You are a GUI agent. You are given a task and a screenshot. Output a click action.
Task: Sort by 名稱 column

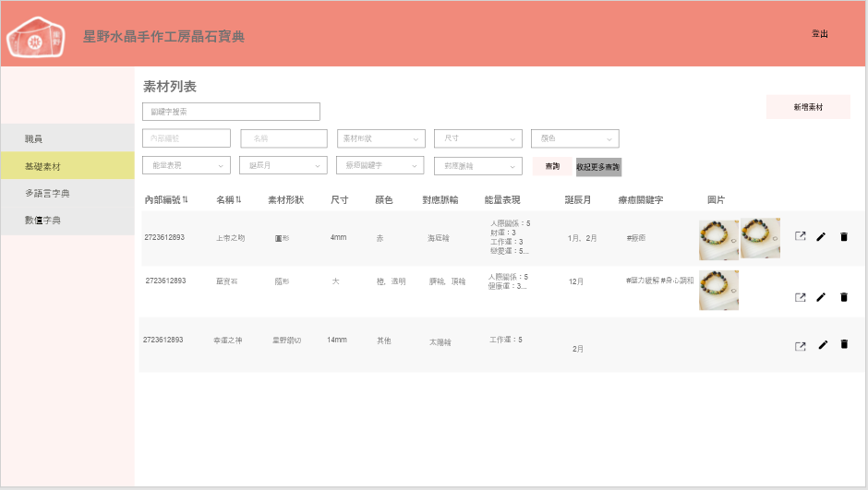pos(229,200)
